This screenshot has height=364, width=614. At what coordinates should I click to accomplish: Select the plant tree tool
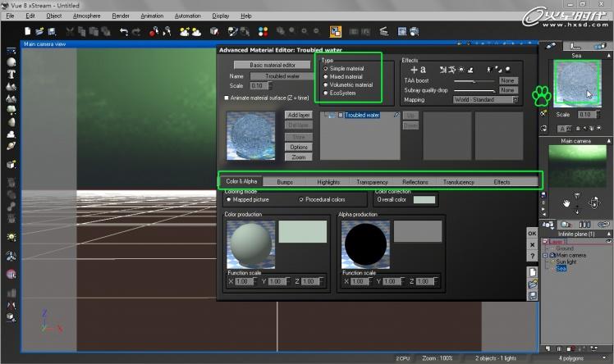coord(11,110)
